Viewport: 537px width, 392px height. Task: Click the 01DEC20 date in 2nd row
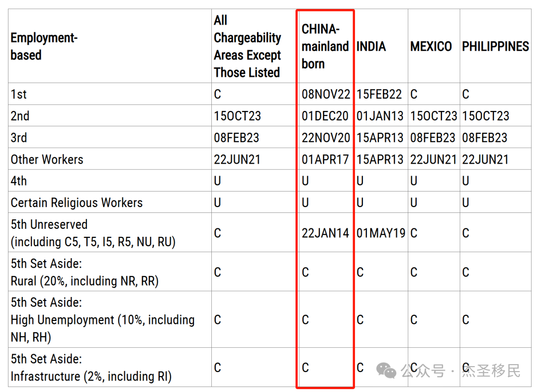point(325,116)
